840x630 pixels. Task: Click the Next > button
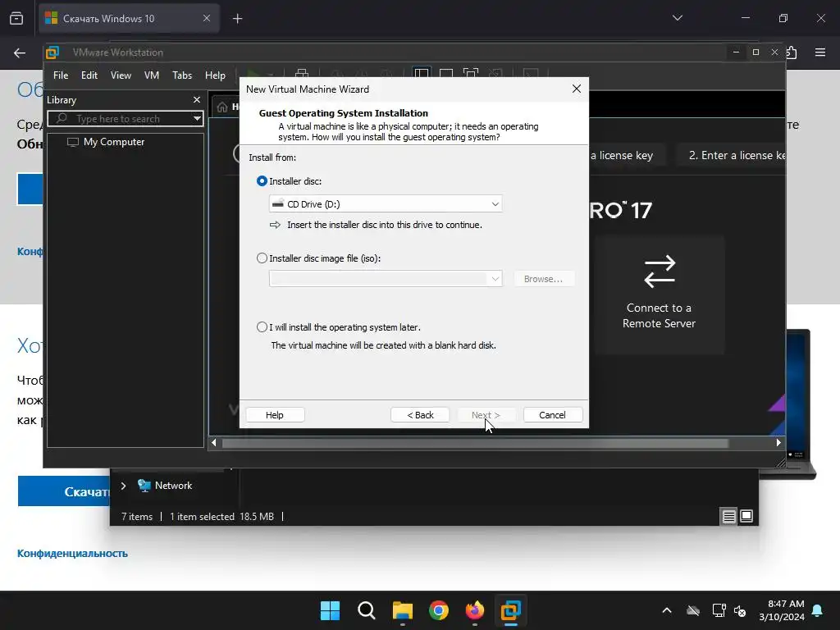click(x=486, y=415)
